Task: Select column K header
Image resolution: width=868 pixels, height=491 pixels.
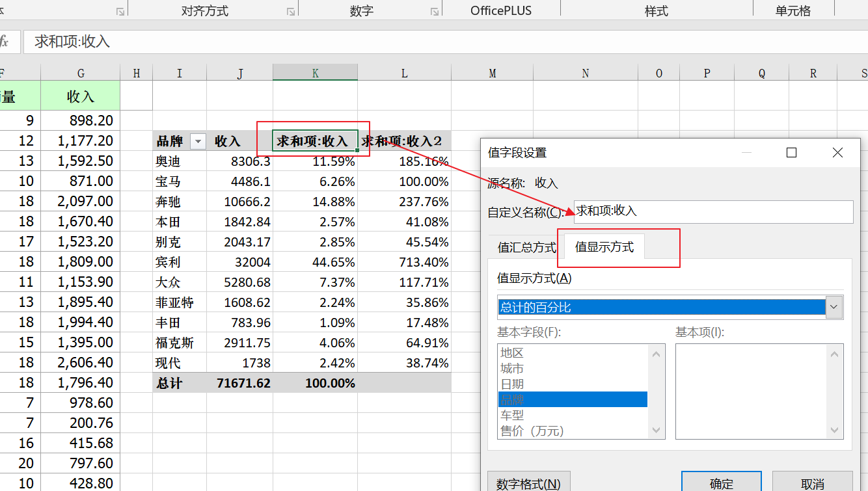Action: (x=316, y=73)
